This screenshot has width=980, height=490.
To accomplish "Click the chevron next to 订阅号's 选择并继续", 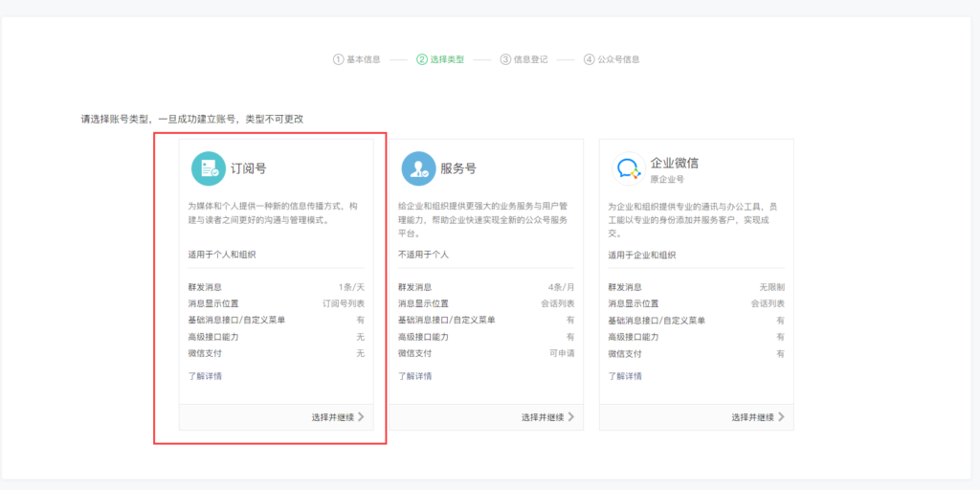I will [361, 417].
